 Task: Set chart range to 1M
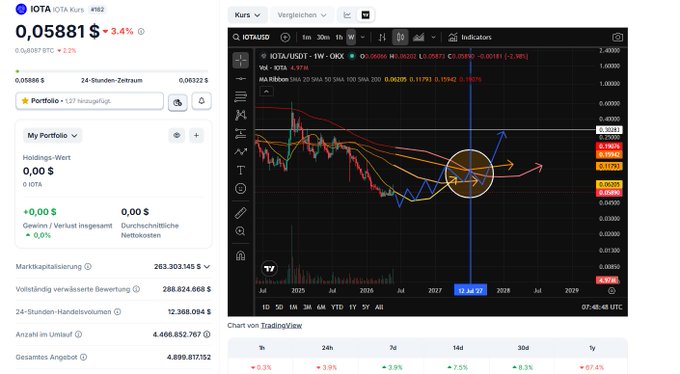pos(293,307)
